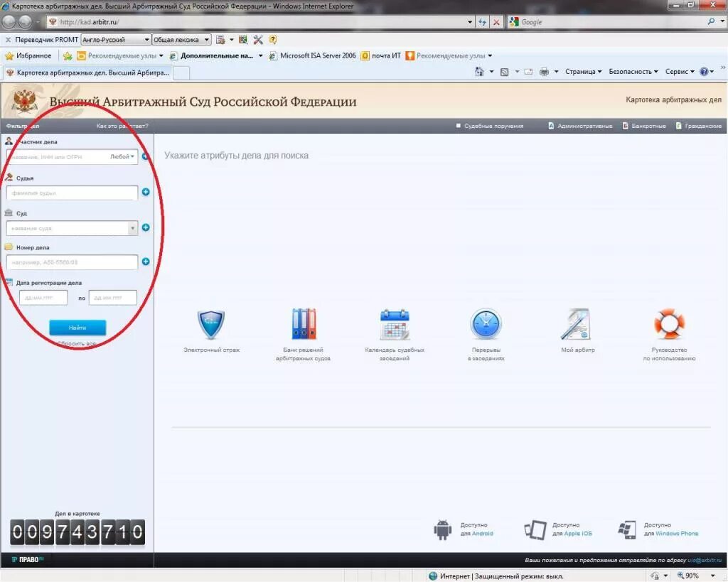
Task: Click the Найти search button
Action: [x=77, y=328]
